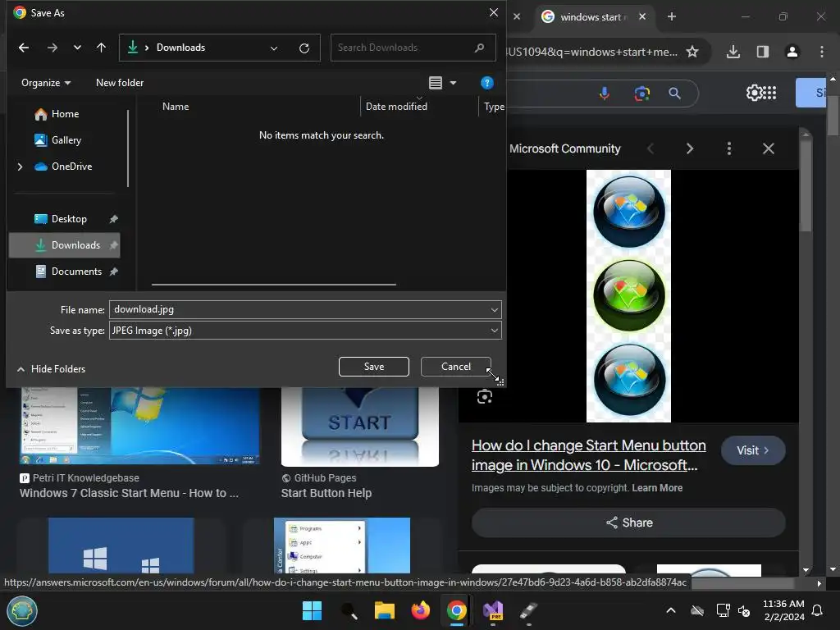Viewport: 840px width, 630px height.
Task: Bookmark this page star icon
Action: point(692,52)
